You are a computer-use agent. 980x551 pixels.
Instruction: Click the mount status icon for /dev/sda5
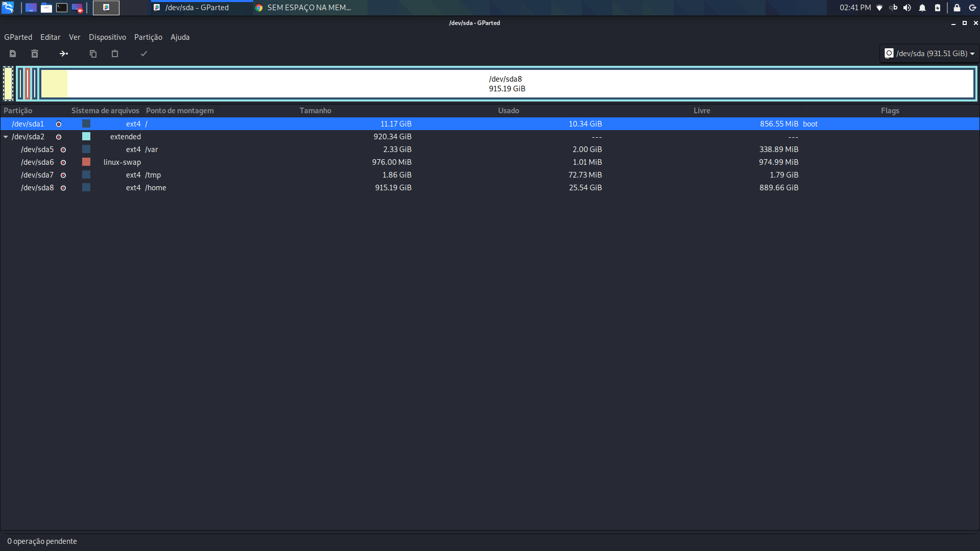63,149
